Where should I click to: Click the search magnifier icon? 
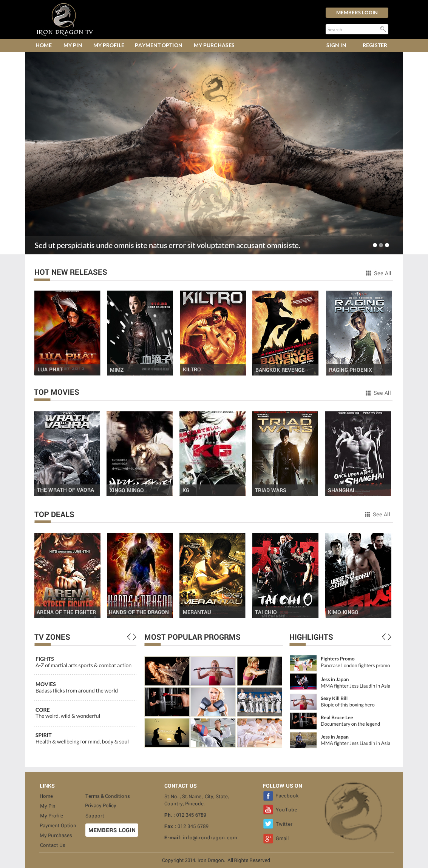[x=383, y=29]
